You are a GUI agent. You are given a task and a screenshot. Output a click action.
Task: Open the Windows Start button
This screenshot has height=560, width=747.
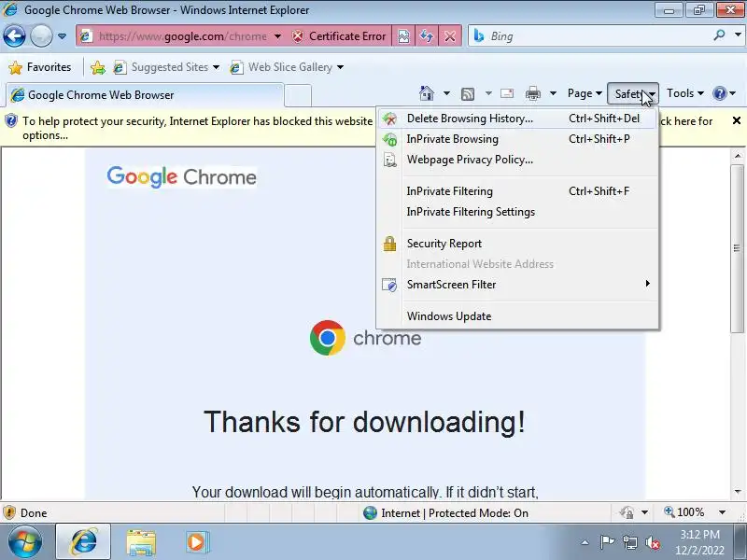click(x=25, y=541)
